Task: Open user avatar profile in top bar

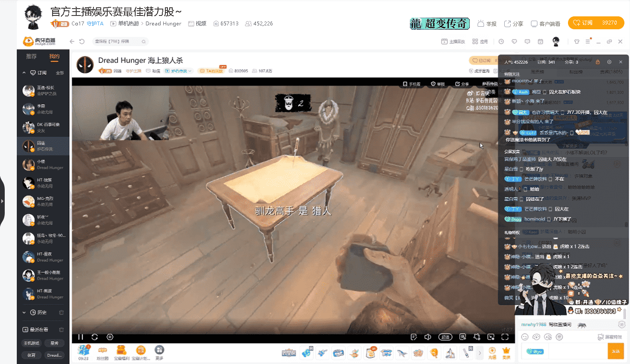Action: pyautogui.click(x=556, y=41)
